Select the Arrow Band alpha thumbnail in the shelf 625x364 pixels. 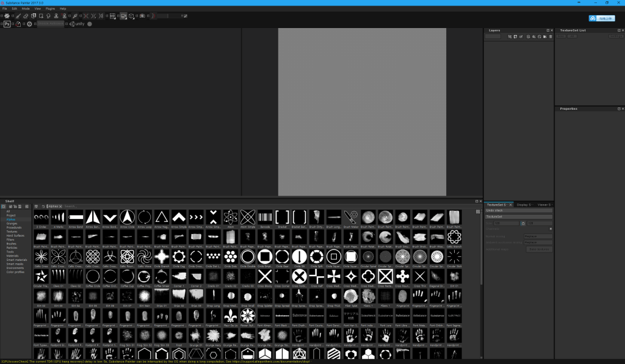tap(76, 217)
